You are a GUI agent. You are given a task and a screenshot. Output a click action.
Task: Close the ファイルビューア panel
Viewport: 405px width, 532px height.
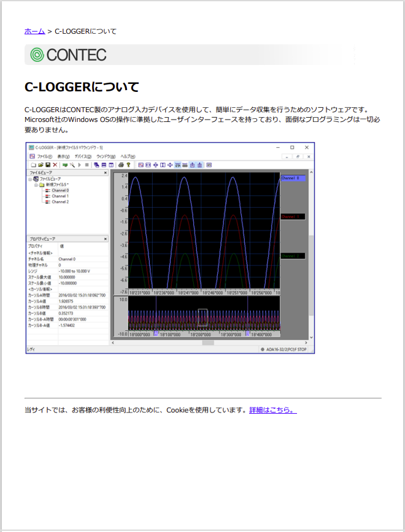105,173
